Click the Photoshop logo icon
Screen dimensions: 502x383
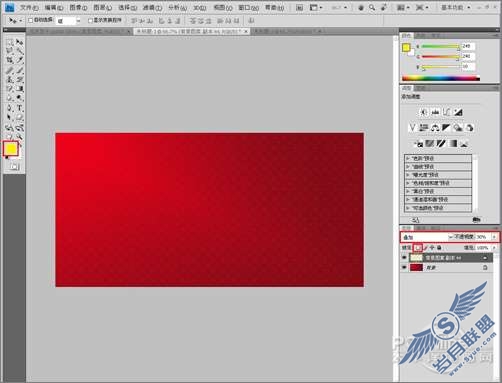pyautogui.click(x=10, y=7)
